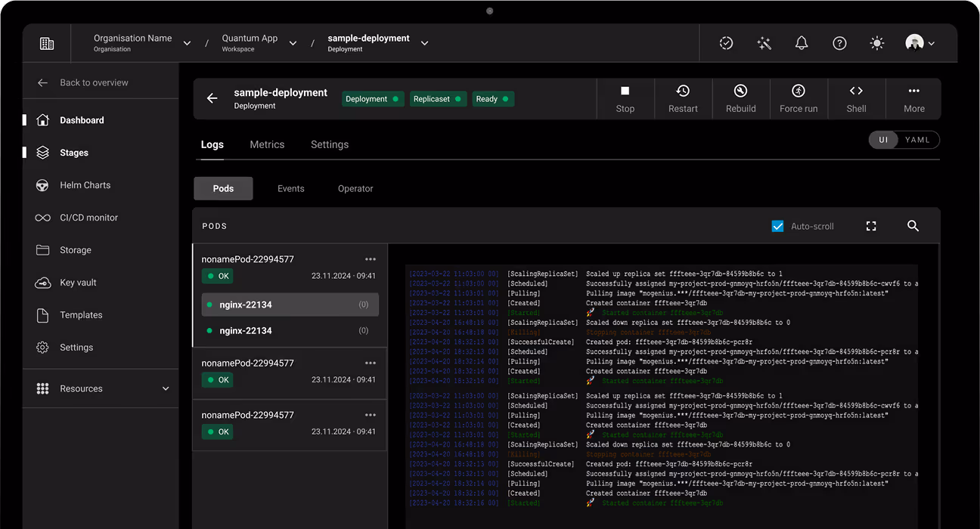Open Helm Charts in sidebar
The width and height of the screenshot is (980, 529).
point(85,185)
